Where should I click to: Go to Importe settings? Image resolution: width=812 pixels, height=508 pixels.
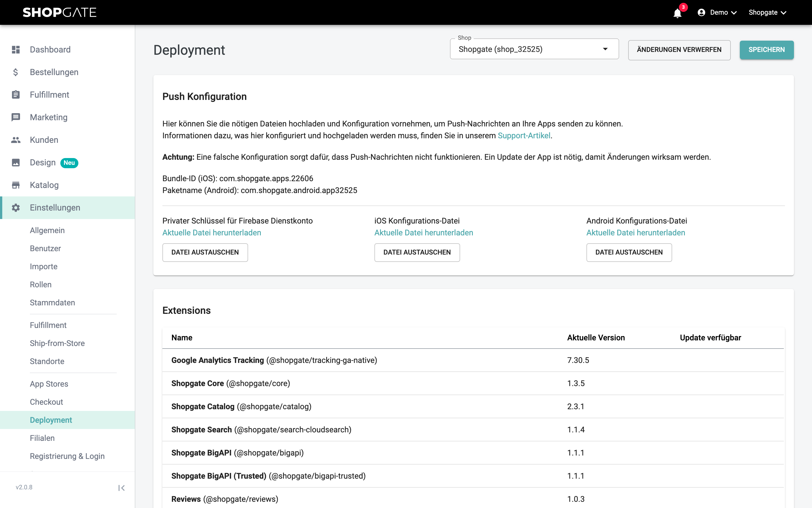44,267
